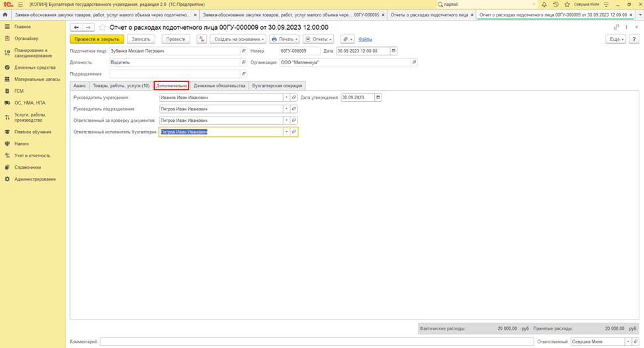
Task: Open Ответственный исполнитель бухгалтерии record link icon
Action: click(x=294, y=132)
